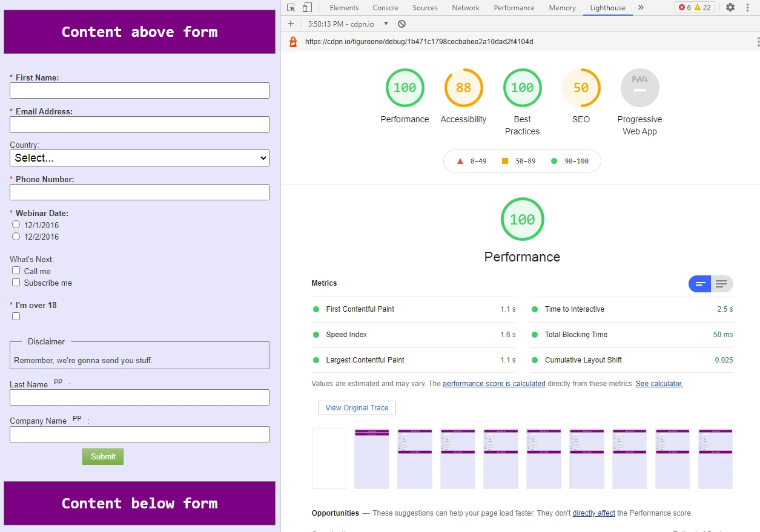Click the Accessibility 88 score gauge
Screen dimensions: 760x532
coord(463,88)
